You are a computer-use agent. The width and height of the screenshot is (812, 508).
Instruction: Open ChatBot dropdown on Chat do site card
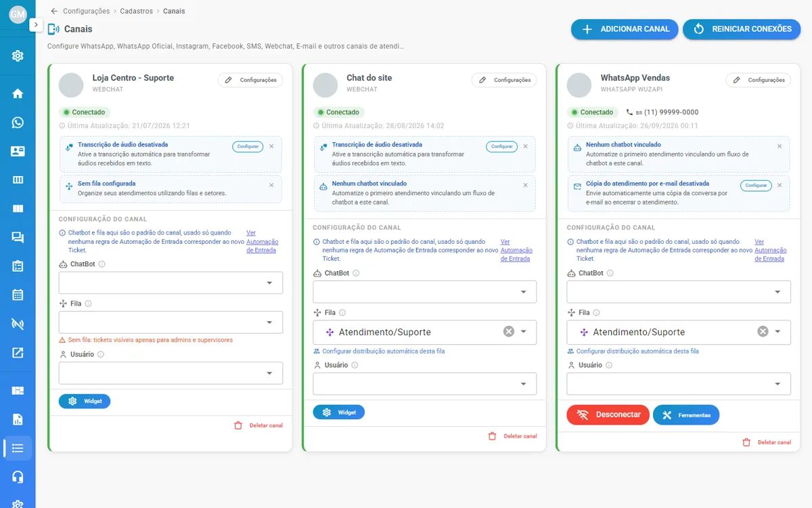(424, 292)
